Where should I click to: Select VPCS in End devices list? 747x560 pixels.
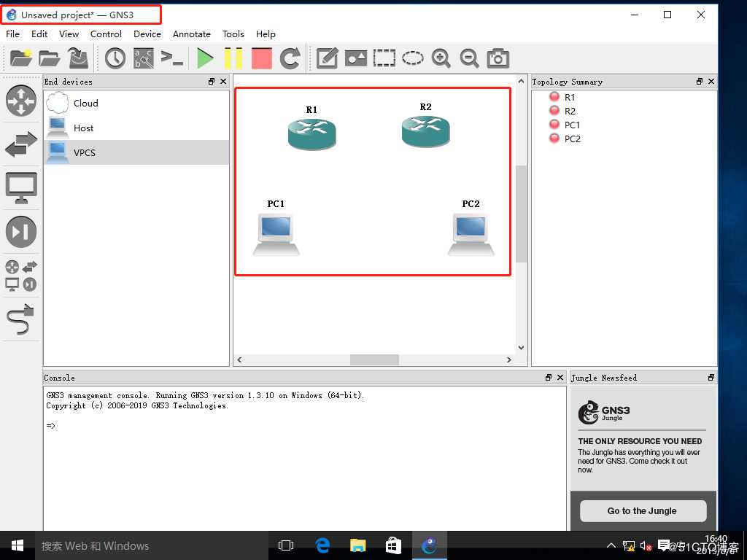click(136, 152)
